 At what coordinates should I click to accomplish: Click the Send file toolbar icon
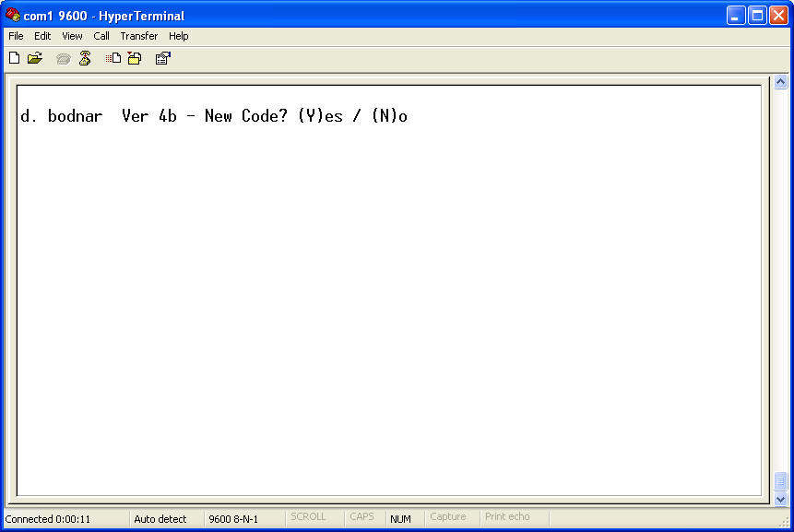click(113, 58)
